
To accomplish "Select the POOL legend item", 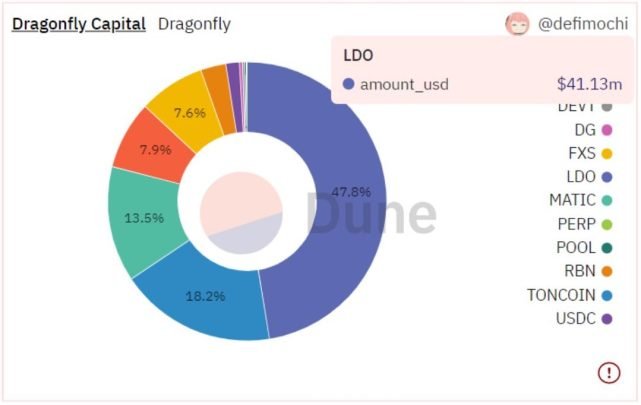I will pyautogui.click(x=584, y=248).
